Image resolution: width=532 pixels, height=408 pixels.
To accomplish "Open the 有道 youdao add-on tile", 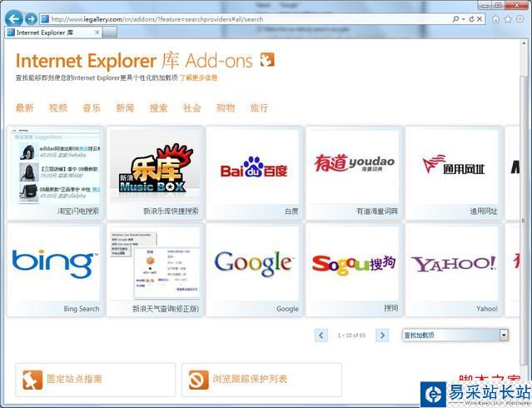I will (354, 173).
